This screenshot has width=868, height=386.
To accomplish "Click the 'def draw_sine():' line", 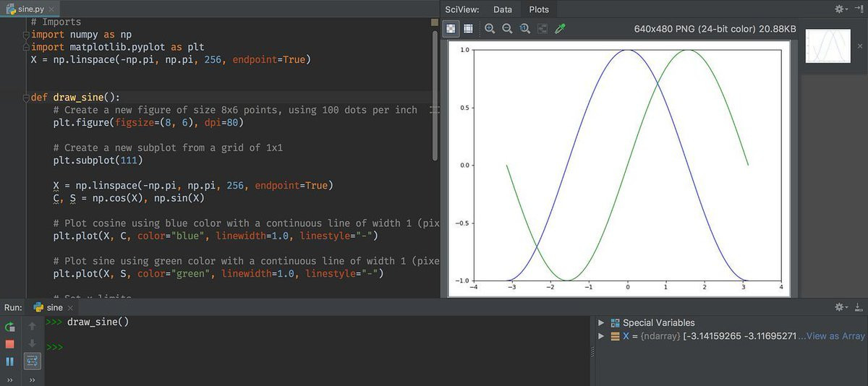I will click(x=76, y=98).
